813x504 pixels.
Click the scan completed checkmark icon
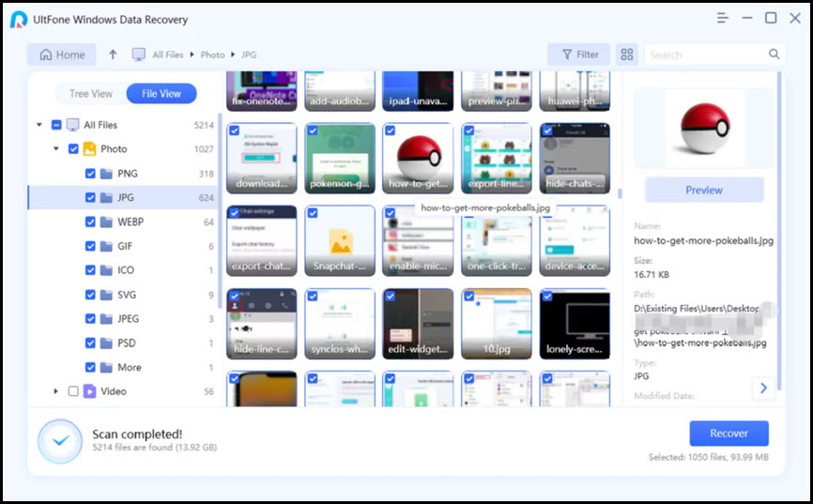tap(60, 441)
